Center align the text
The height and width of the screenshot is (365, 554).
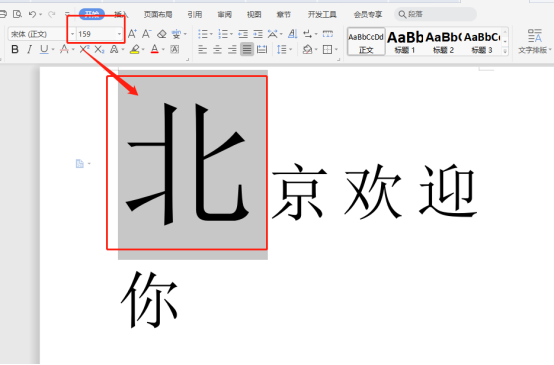pyautogui.click(x=217, y=49)
